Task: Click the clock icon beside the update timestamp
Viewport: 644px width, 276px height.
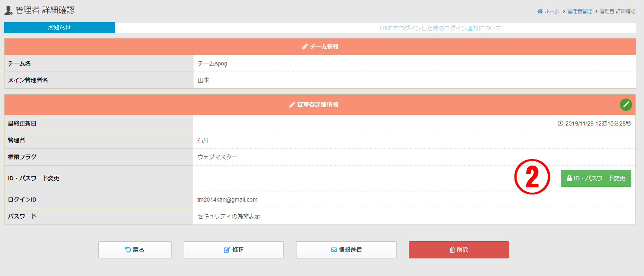Action: pos(560,123)
